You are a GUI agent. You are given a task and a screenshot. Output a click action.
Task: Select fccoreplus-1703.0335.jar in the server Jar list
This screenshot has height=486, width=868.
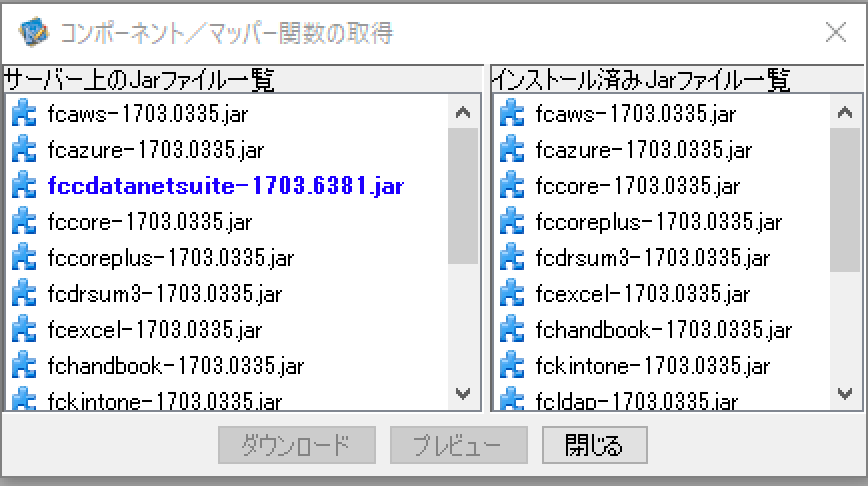pyautogui.click(x=171, y=258)
